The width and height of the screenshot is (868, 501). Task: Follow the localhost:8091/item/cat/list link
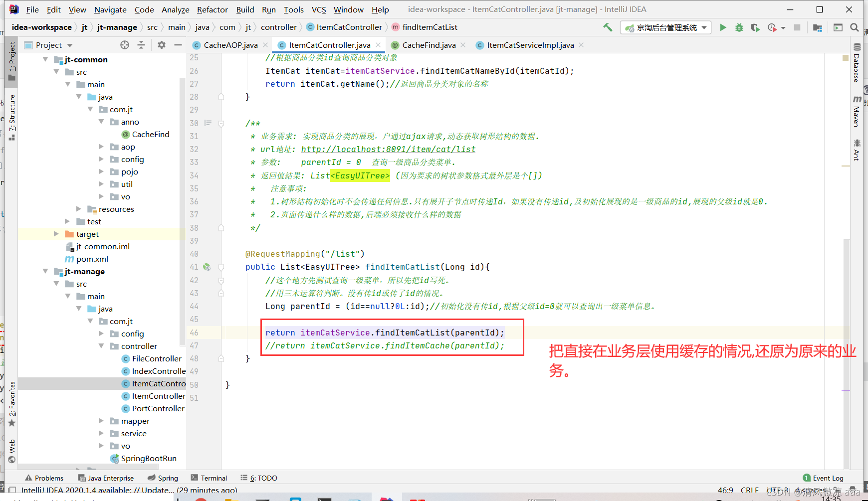click(388, 149)
